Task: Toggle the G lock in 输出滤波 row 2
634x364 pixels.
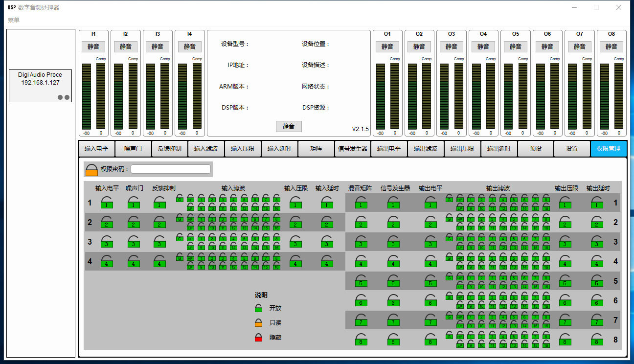Action: (x=449, y=218)
